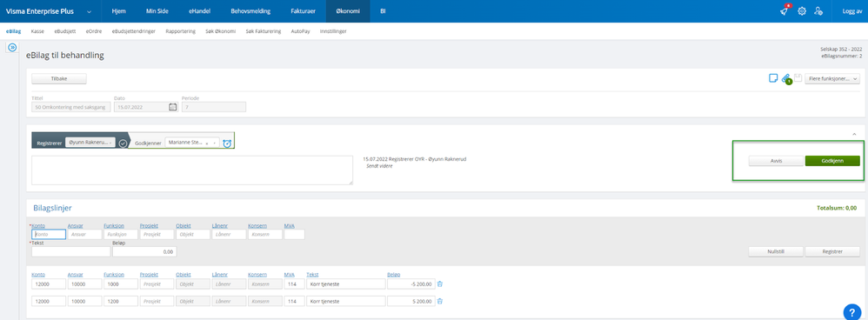Focus the Ansvar entry input field
Viewport: 868px width, 320px height.
coord(84,234)
